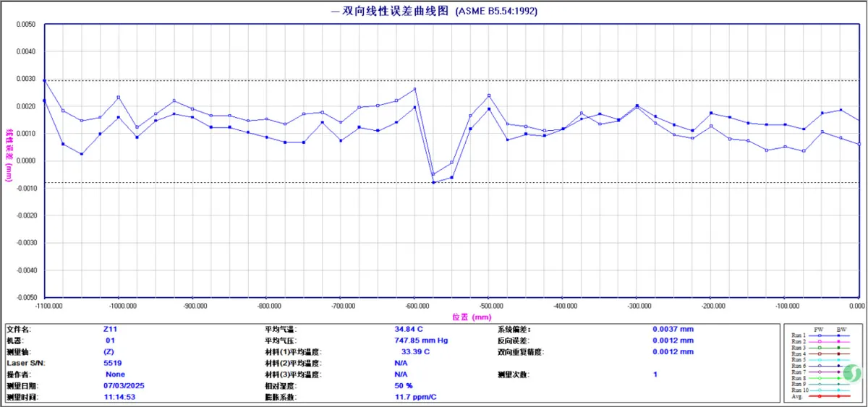868x407 pixels.
Task: Click the Run 1 BW filled marker in legend
Action: coord(838,336)
